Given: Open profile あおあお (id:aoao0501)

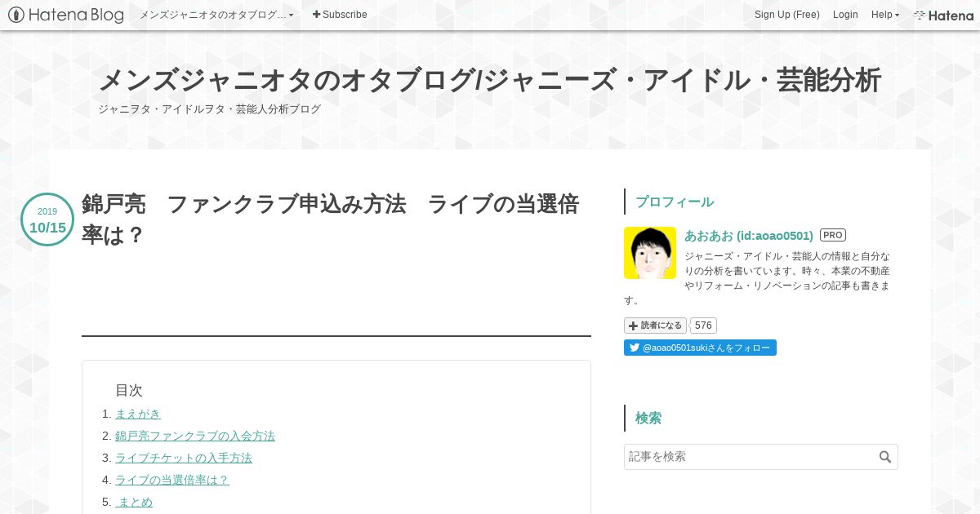Looking at the screenshot, I should (x=749, y=235).
